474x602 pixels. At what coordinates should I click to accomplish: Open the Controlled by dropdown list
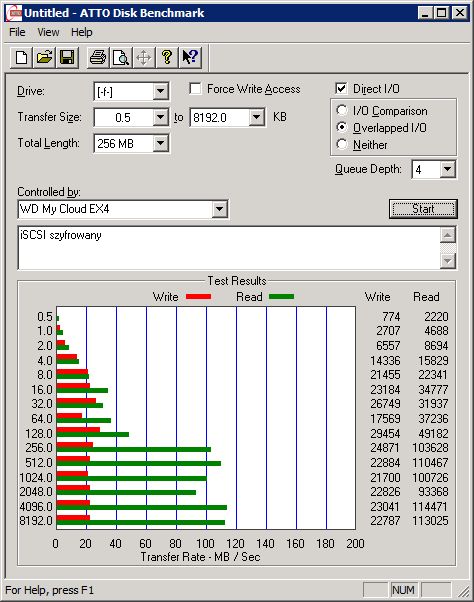pyautogui.click(x=219, y=209)
